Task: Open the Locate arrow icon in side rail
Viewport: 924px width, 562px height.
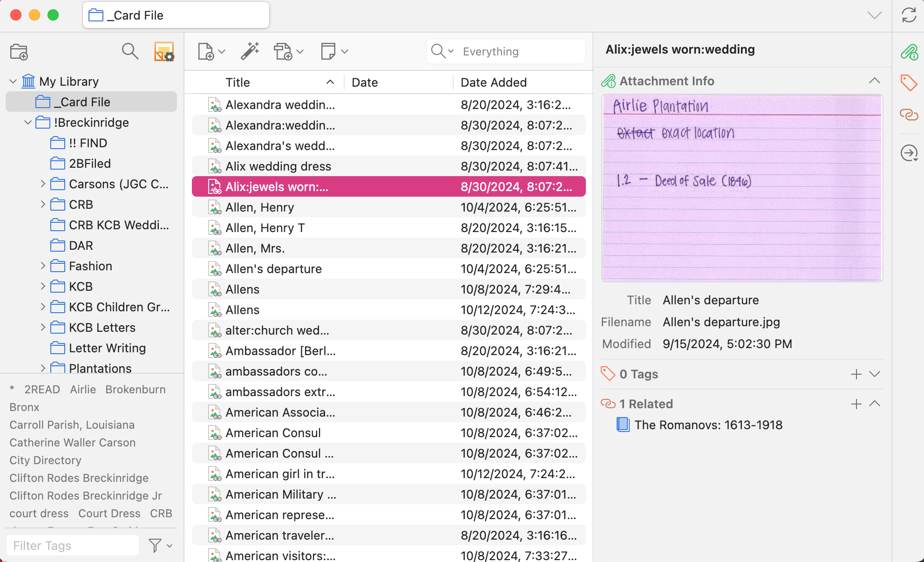Action: tap(909, 153)
